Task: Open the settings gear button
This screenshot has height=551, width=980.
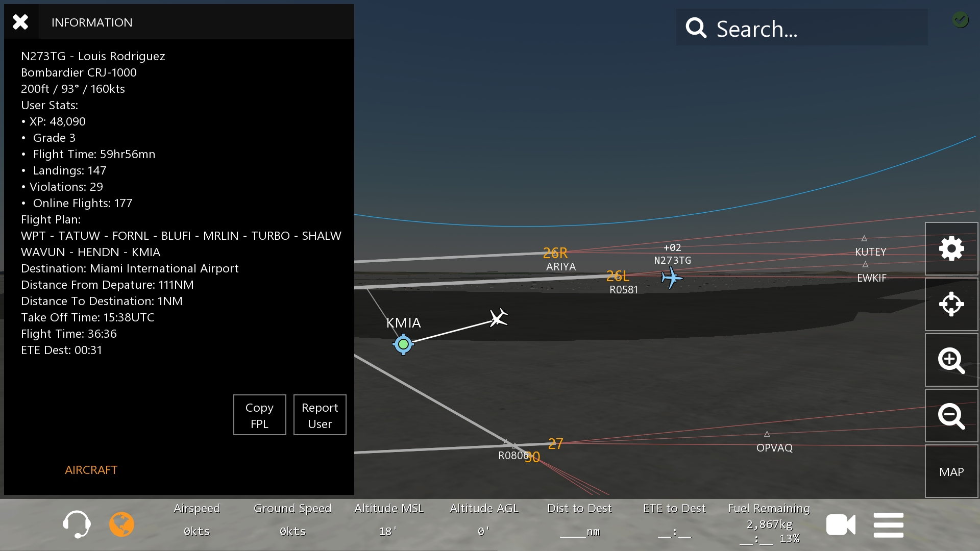Action: 951,249
